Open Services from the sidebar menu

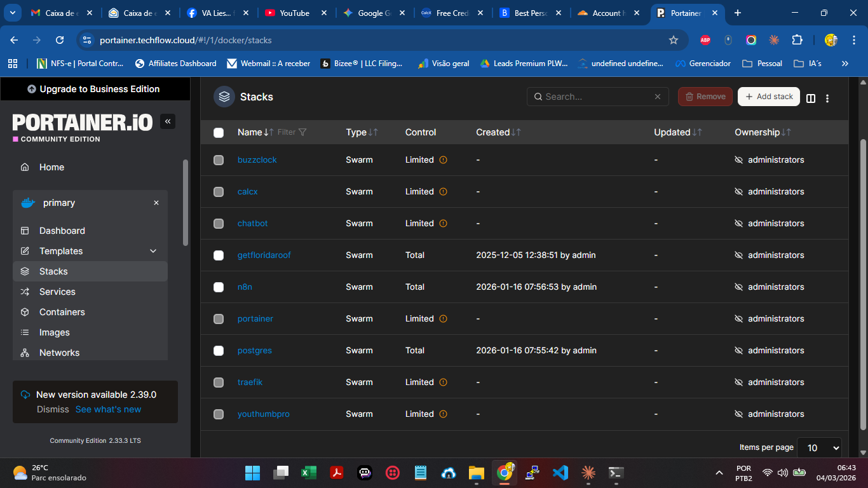(x=57, y=292)
